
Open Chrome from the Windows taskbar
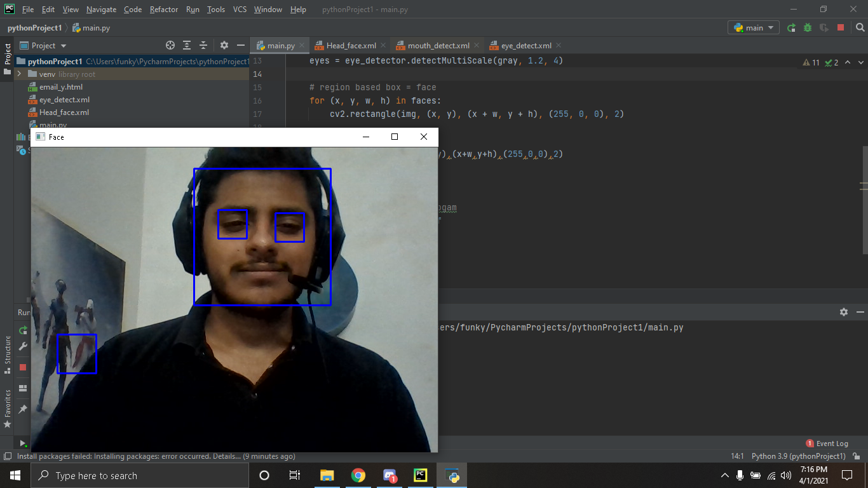point(358,475)
